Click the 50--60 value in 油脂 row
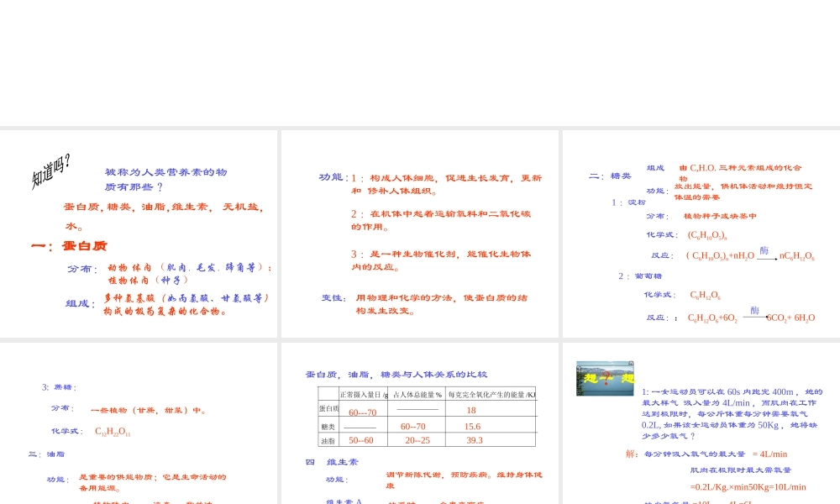This screenshot has height=504, width=840. pos(361,440)
